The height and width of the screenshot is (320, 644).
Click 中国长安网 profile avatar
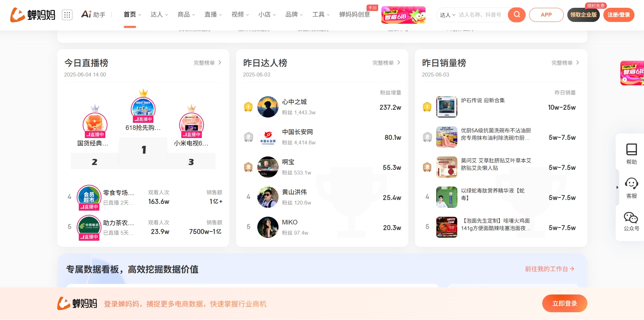268,137
